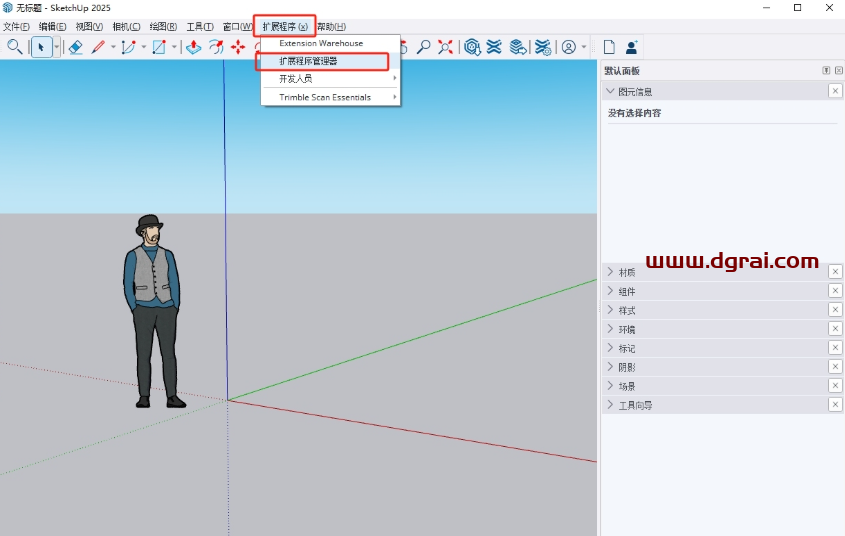Open the 窗口(W) menu

[237, 26]
